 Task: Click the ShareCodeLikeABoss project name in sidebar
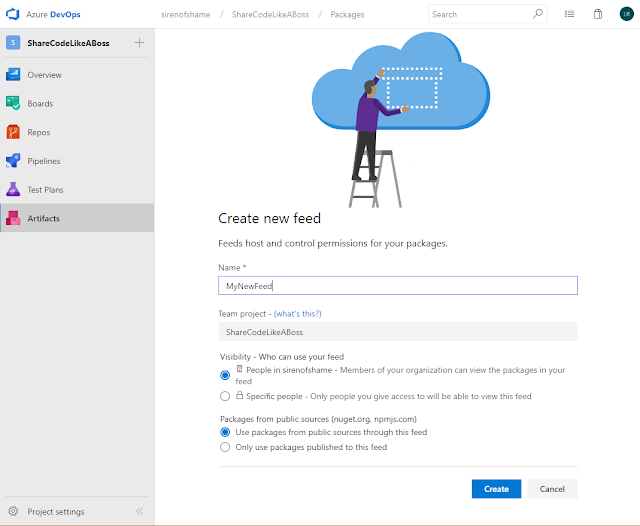pos(68,43)
